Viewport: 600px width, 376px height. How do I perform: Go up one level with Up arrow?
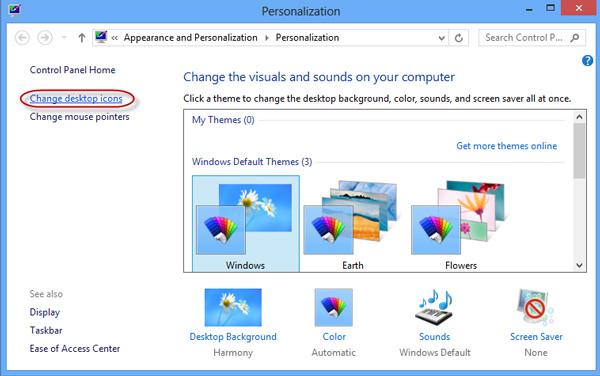tap(82, 37)
